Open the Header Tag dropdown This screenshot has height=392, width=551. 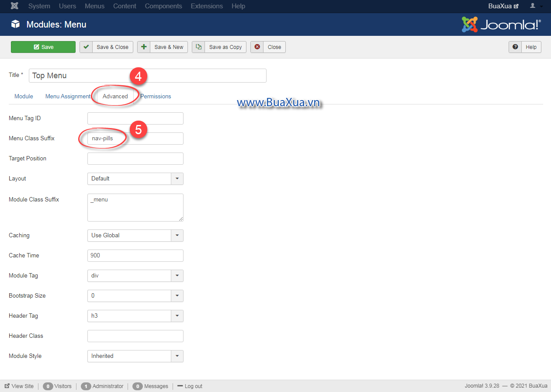(x=135, y=316)
